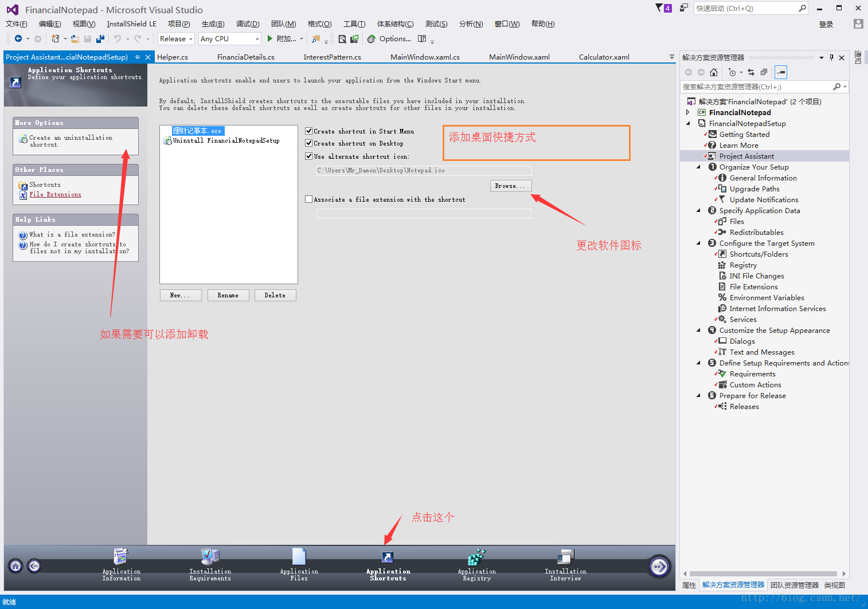The image size is (868, 609).
Task: Toggle Create shortcut in Start Menu checkbox
Action: coord(309,131)
